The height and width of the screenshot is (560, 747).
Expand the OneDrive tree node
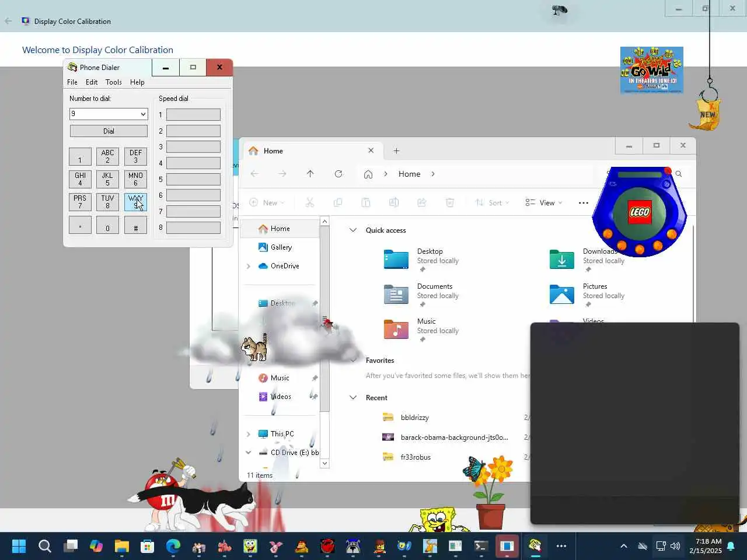tap(248, 266)
